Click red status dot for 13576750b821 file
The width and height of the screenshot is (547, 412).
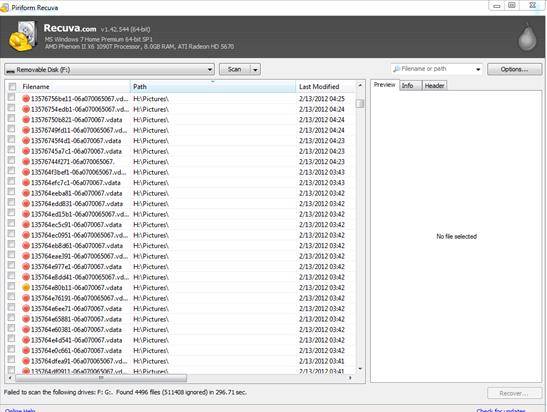click(x=26, y=120)
